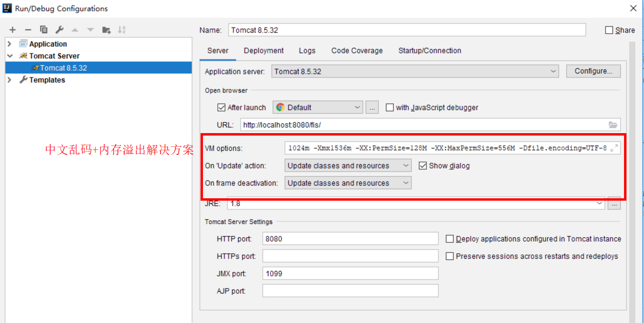Open the On frame deactivation dropdown
This screenshot has width=644, height=323.
(348, 183)
